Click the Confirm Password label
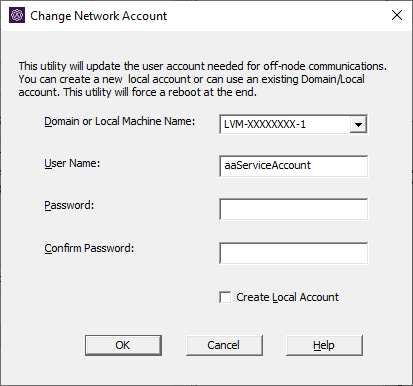This screenshot has height=386, width=413. coord(89,248)
